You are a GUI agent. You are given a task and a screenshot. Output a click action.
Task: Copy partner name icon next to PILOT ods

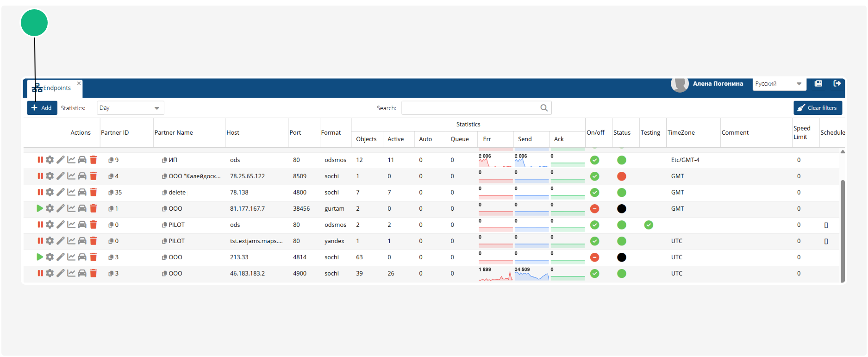click(164, 225)
